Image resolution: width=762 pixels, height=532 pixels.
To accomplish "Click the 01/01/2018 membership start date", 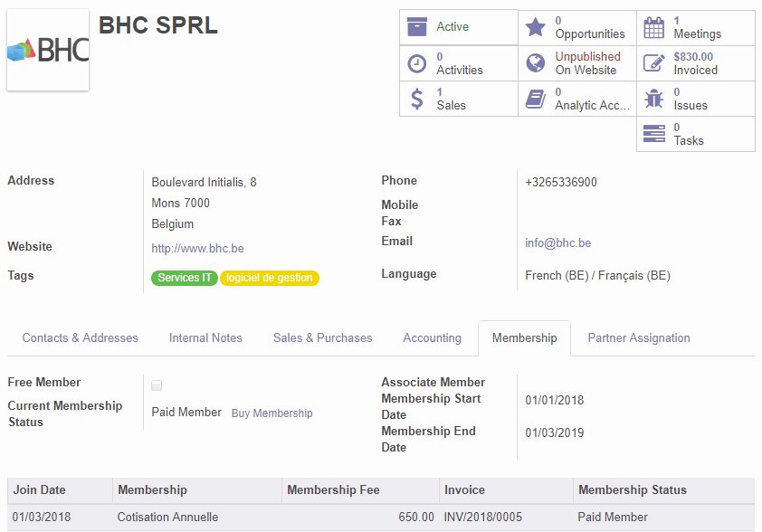I will pos(555,400).
